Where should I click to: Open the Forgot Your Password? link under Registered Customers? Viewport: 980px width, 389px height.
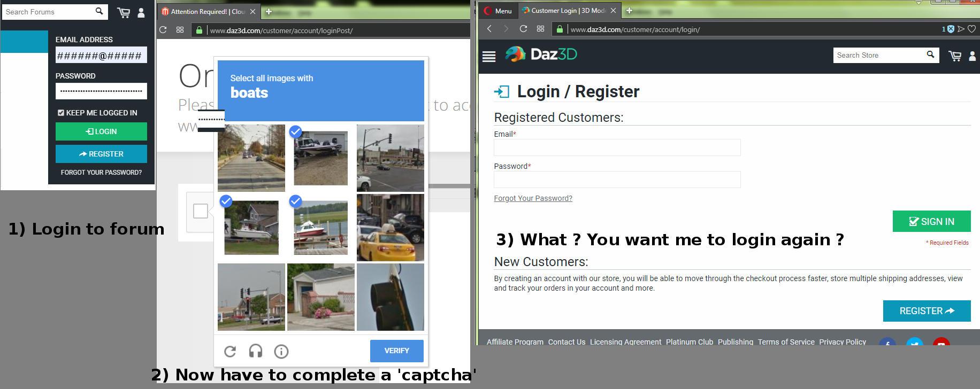[x=533, y=198]
